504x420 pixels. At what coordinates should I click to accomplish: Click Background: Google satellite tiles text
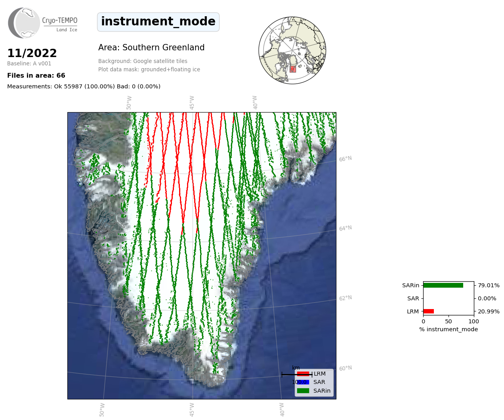coord(143,61)
